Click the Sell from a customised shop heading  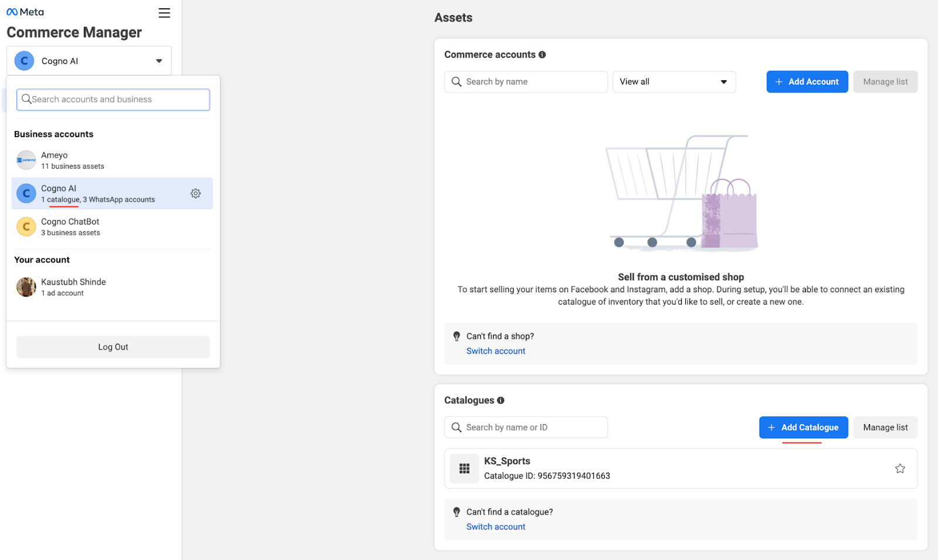[x=681, y=277]
